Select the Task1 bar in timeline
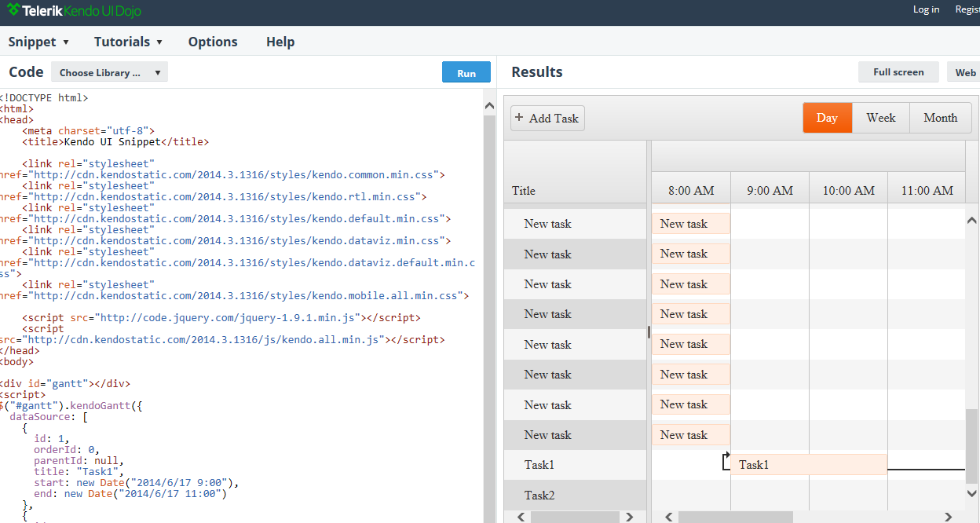The width and height of the screenshot is (980, 523). pos(808,465)
